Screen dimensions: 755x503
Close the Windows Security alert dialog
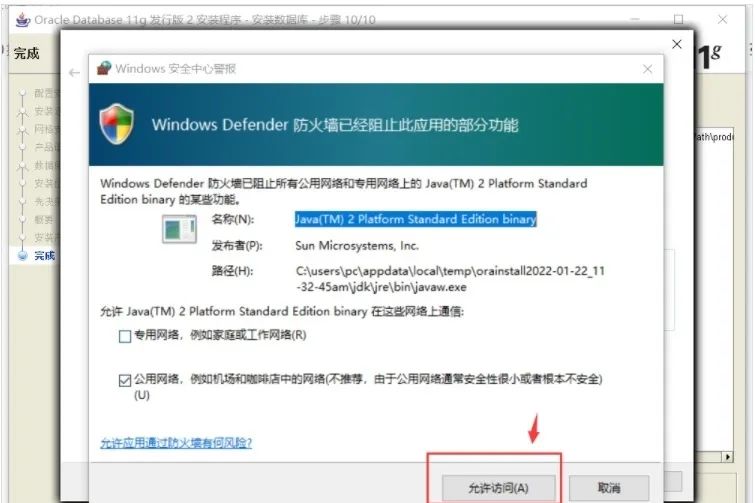[648, 69]
